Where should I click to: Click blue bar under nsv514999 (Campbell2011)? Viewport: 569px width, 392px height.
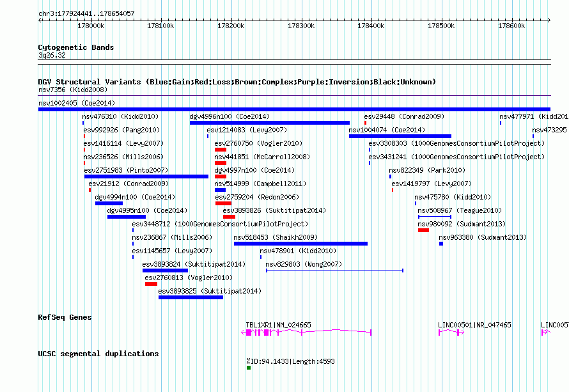pyautogui.click(x=221, y=190)
